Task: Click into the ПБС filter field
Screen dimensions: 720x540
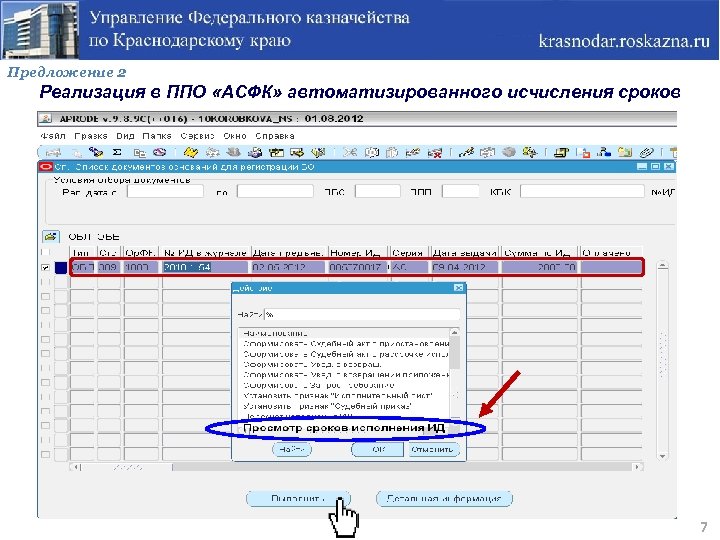Action: pos(377,191)
